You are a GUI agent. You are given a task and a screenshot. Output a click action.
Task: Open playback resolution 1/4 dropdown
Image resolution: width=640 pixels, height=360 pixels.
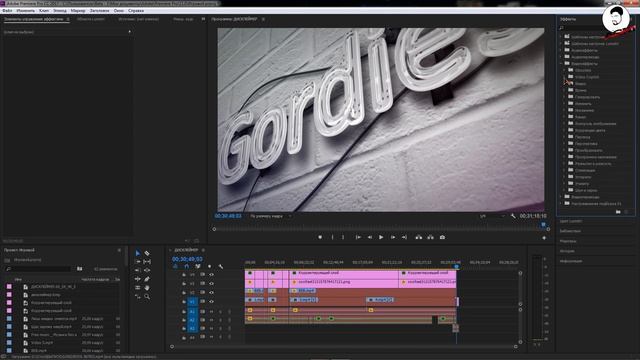tap(492, 216)
